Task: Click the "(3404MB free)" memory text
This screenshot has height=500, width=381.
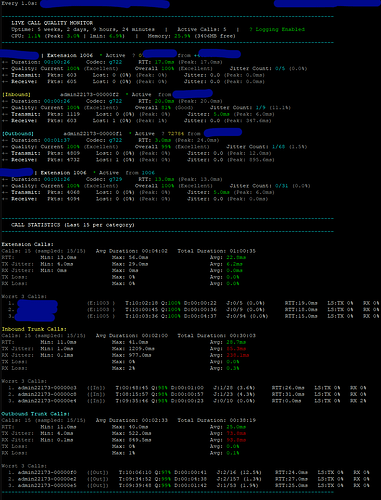Action: [x=215, y=36]
